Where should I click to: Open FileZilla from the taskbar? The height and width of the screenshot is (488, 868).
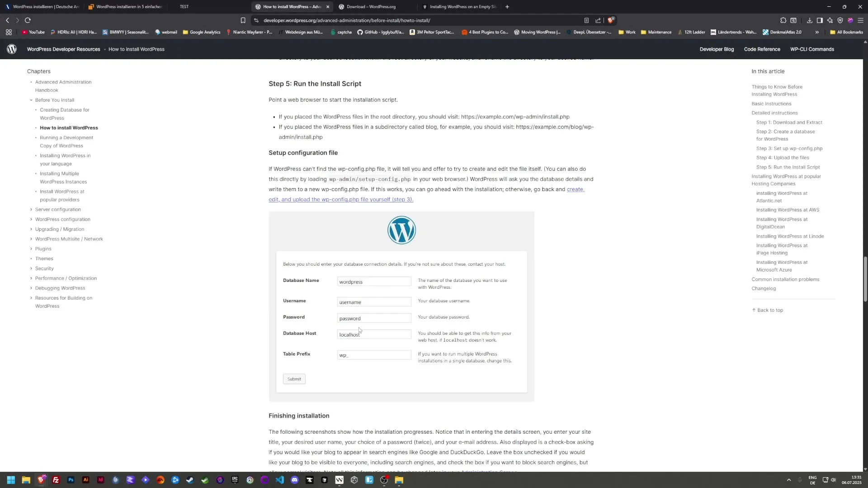[56, 480]
